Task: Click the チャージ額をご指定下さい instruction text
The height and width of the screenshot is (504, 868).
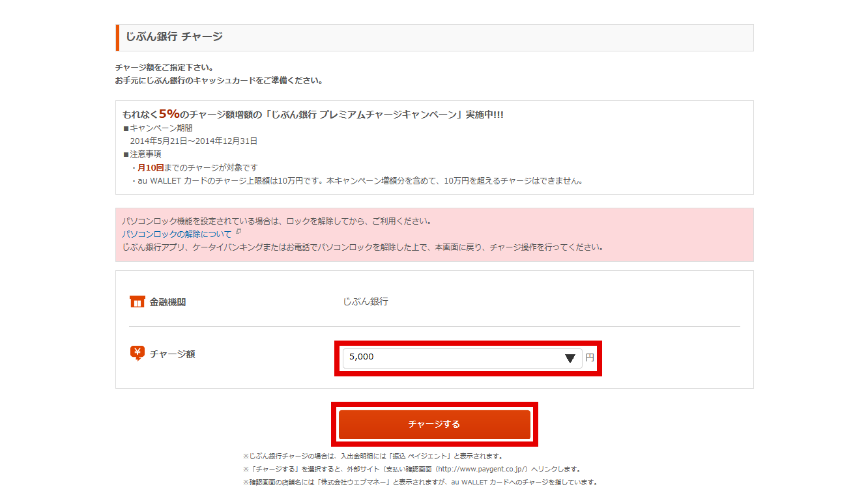Action: [164, 68]
